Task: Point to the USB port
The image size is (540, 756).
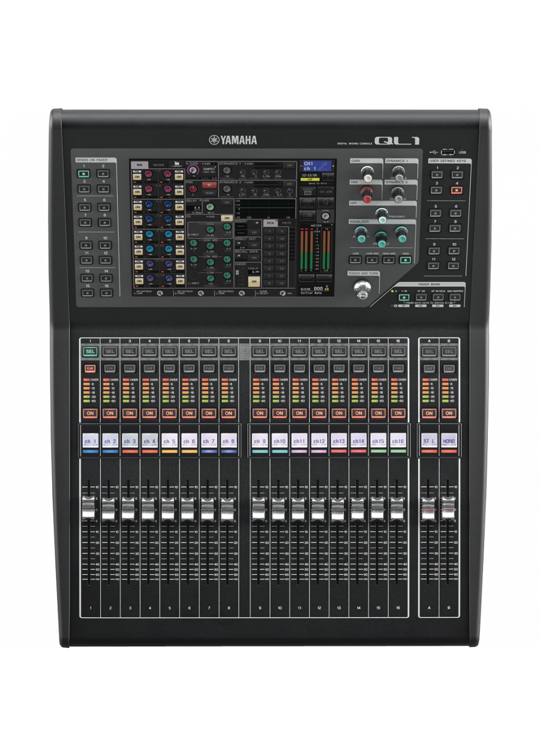Action: pyautogui.click(x=448, y=152)
